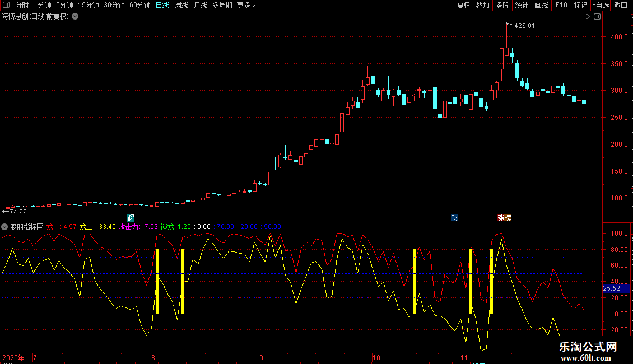633x364 pixels.
Task: Select the 60分钟 period
Action: point(139,5)
